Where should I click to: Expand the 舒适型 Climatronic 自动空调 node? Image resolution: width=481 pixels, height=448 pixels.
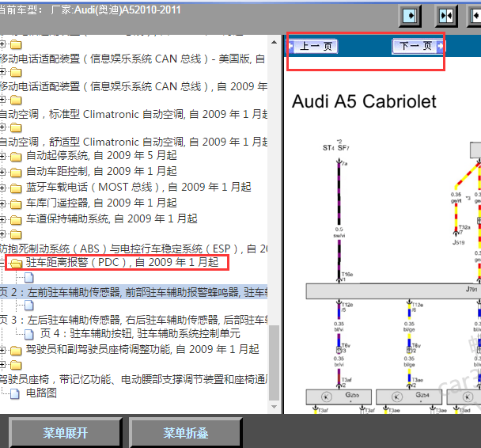(x=2, y=127)
